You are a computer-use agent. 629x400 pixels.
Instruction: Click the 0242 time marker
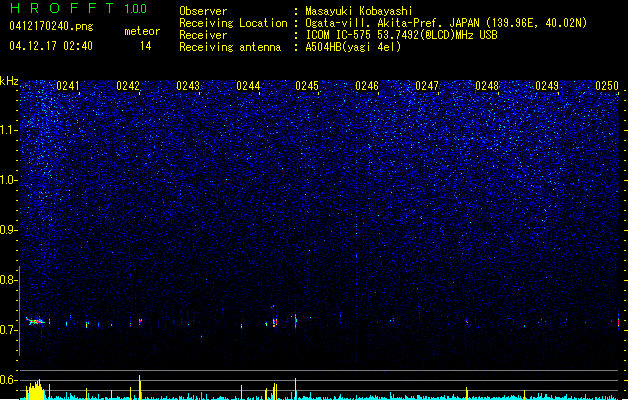128,86
